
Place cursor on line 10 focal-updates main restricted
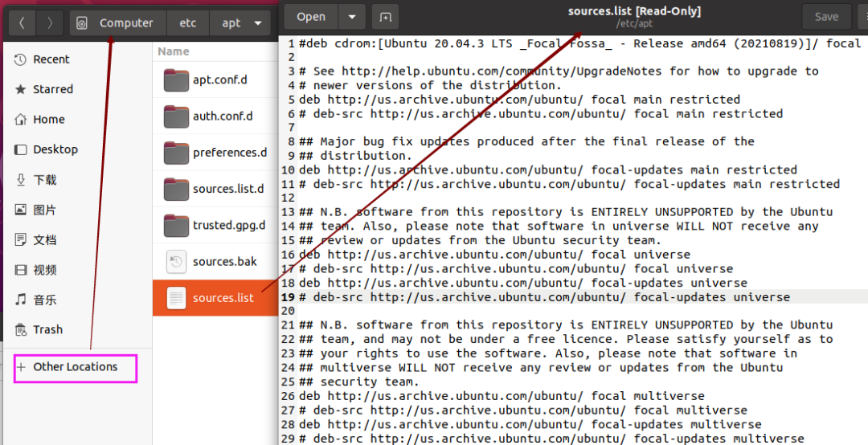point(547,170)
